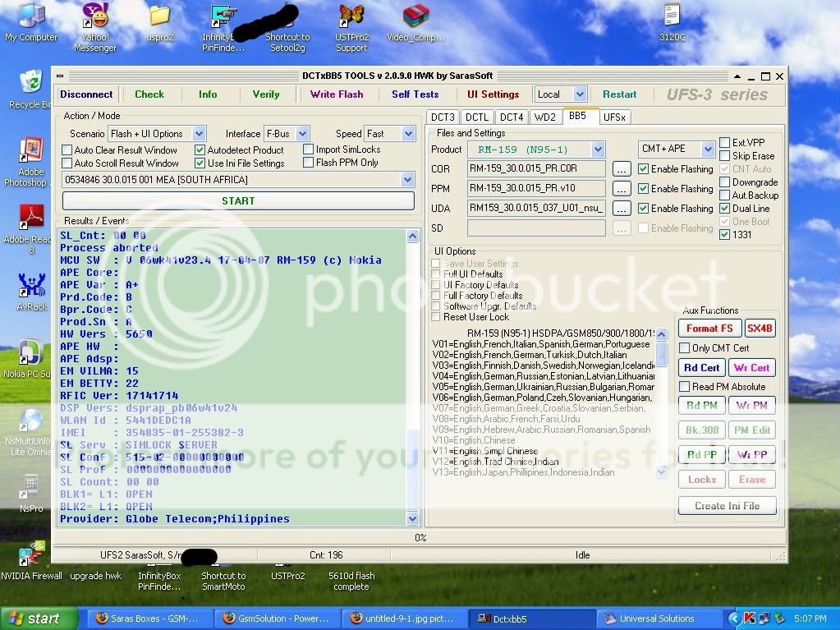Click the START button
Image resolution: width=840 pixels, height=630 pixels.
[x=238, y=201]
